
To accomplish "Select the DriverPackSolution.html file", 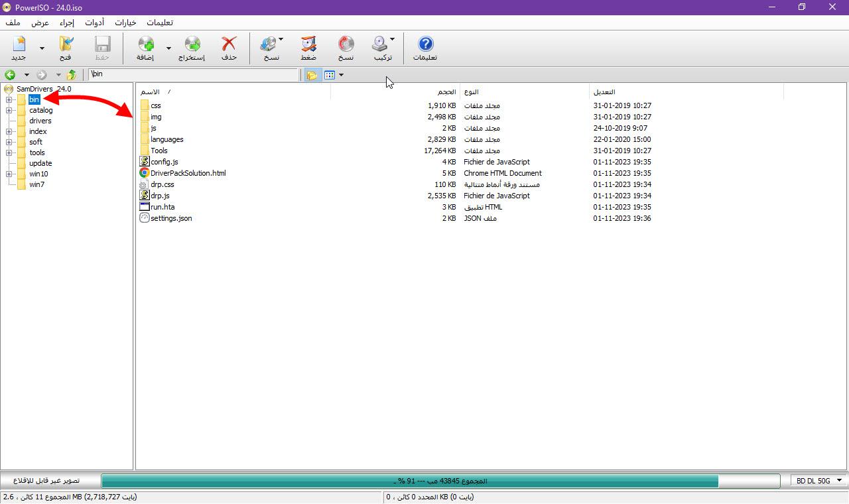I will point(188,173).
